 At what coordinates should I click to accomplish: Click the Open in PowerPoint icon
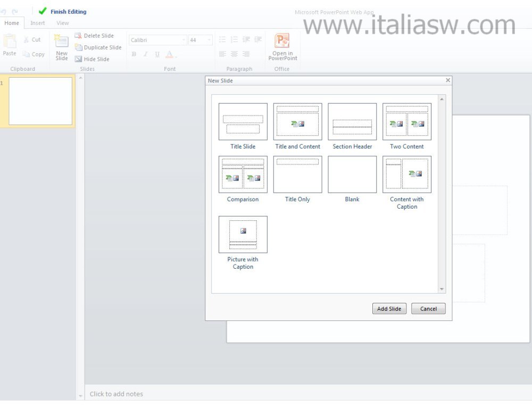(x=282, y=40)
